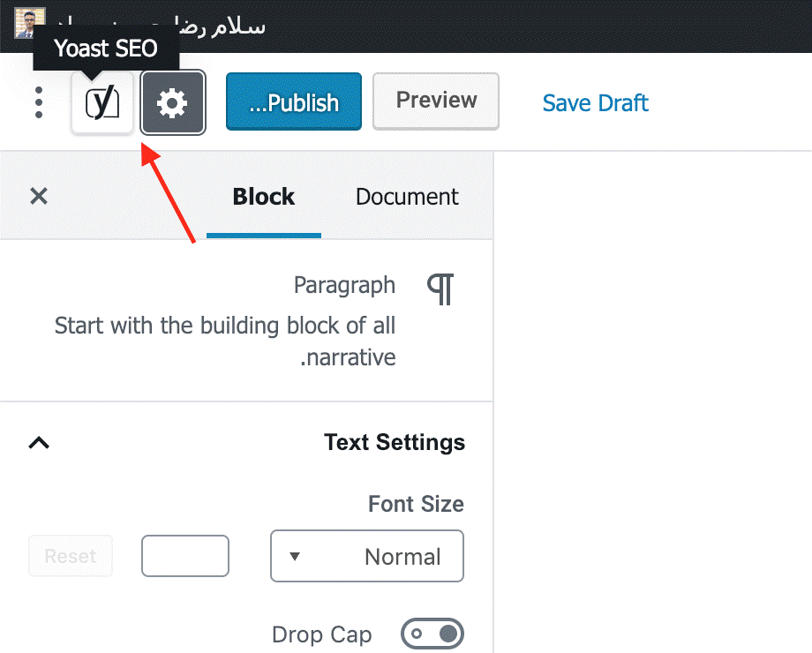Open the Font Size Normal dropdown
812x653 pixels.
(366, 556)
